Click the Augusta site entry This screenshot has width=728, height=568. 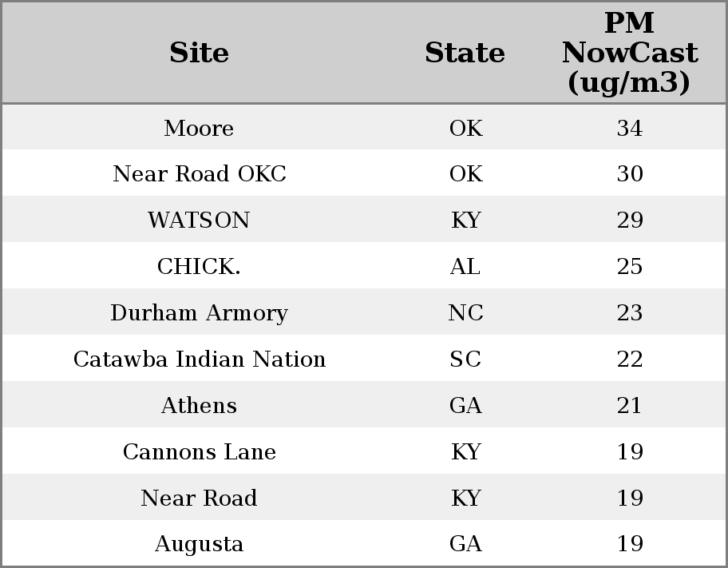tap(199, 544)
